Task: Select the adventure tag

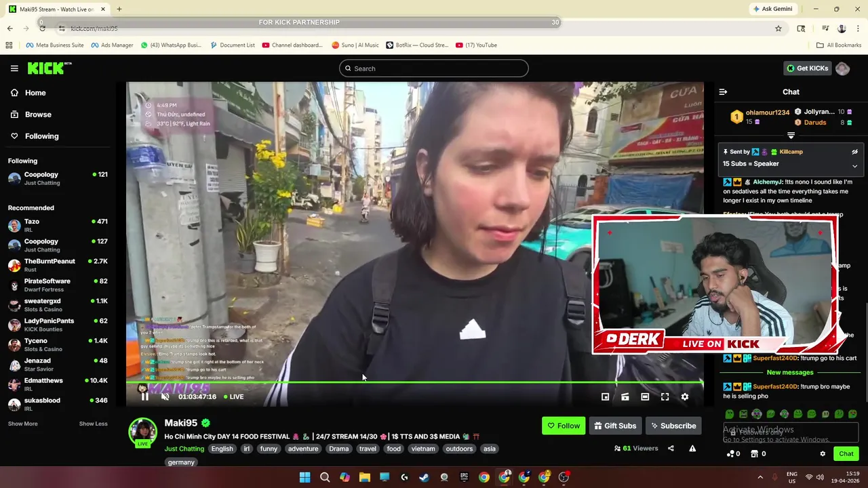Action: tap(303, 449)
